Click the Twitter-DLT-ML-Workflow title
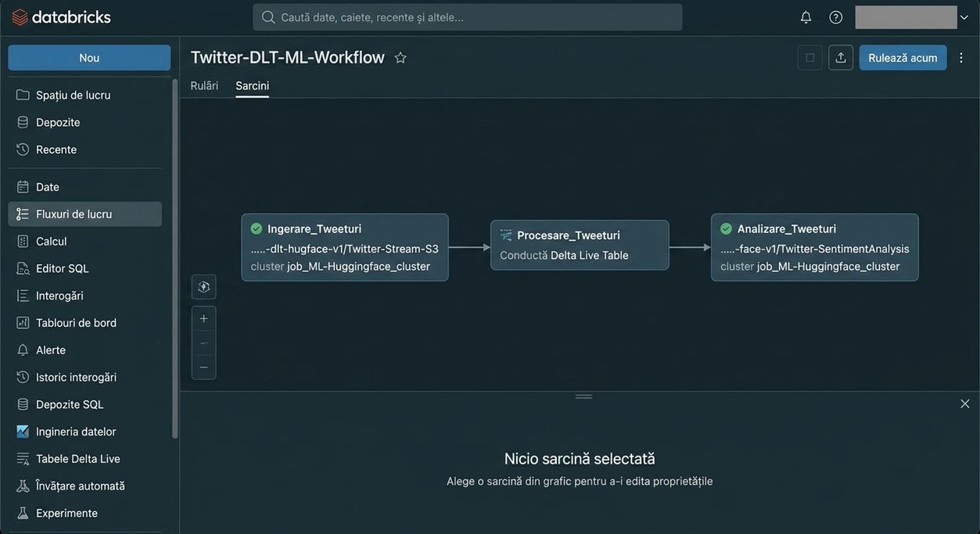This screenshot has width=980, height=534. 288,57
